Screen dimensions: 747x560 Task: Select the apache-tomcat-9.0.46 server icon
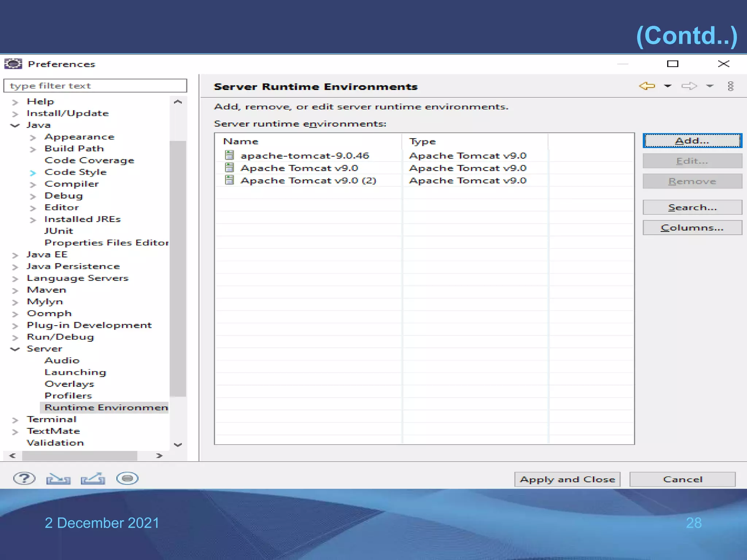pos(229,155)
